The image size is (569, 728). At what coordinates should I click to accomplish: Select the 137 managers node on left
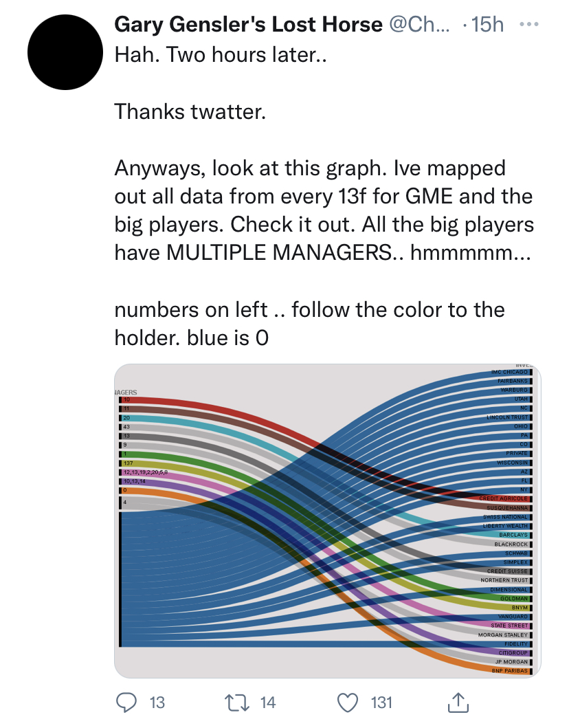pyautogui.click(x=128, y=463)
